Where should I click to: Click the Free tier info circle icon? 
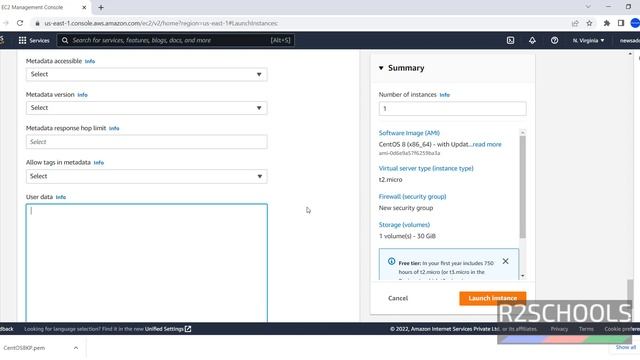391,261
